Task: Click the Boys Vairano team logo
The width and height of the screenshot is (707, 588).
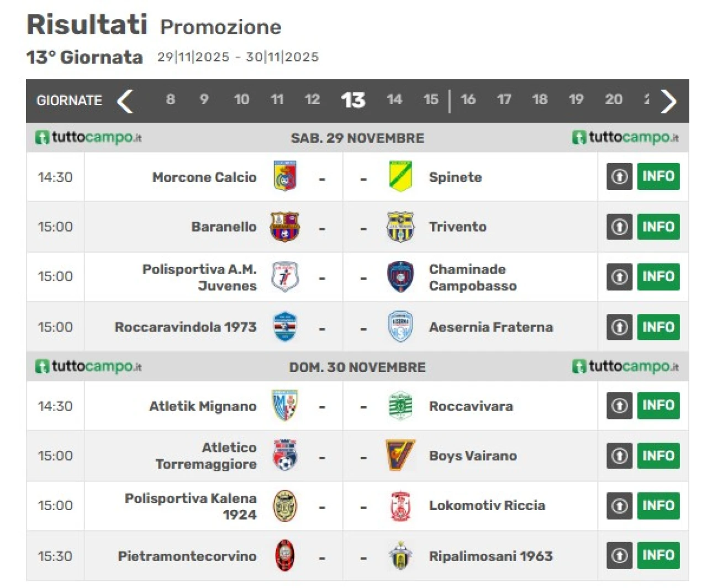Action: [x=400, y=455]
